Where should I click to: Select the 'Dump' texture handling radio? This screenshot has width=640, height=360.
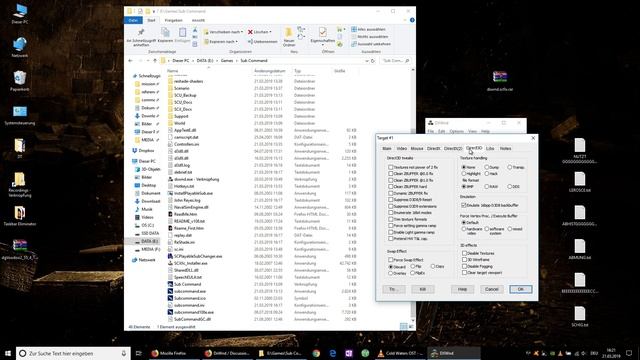(x=487, y=167)
